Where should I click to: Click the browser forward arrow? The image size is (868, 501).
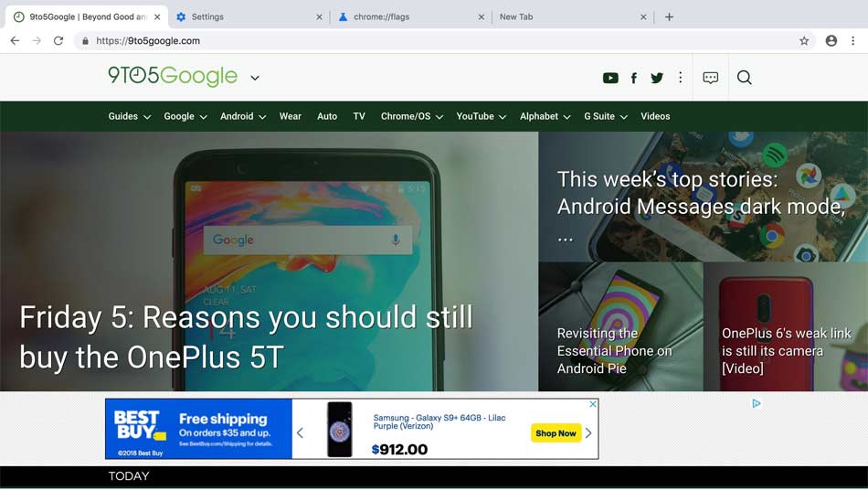[x=37, y=40]
